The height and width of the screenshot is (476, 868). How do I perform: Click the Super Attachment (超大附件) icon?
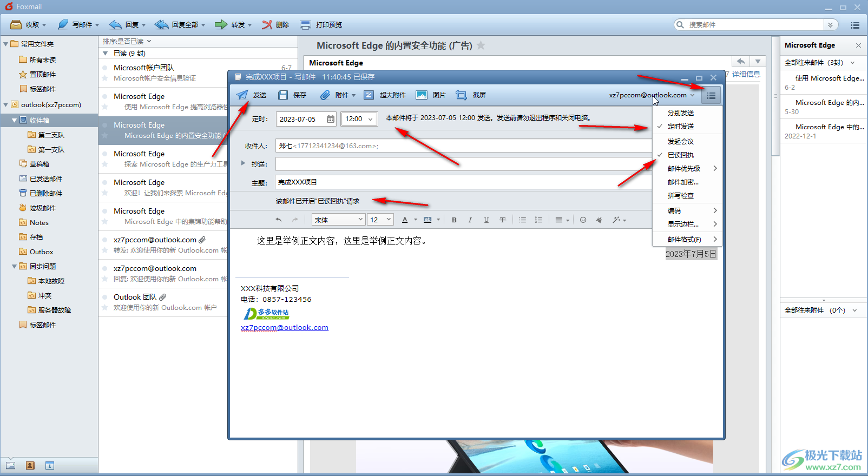(369, 95)
